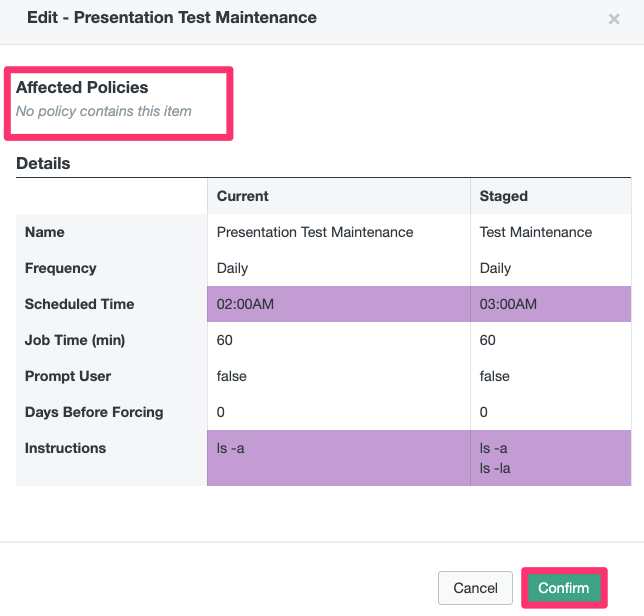Close the Edit dialog with the X icon
Screen dimensions: 644x616
point(614,19)
